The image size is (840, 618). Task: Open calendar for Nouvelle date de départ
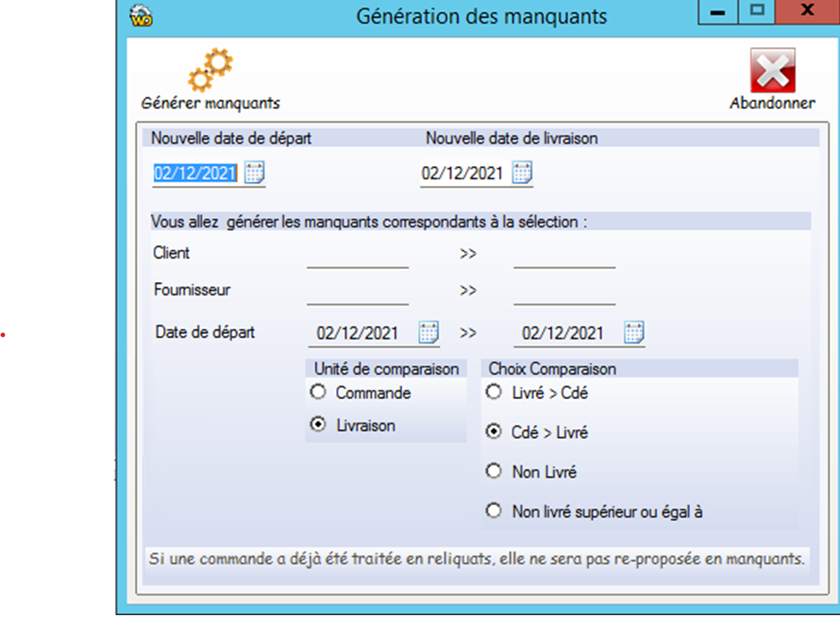[255, 173]
